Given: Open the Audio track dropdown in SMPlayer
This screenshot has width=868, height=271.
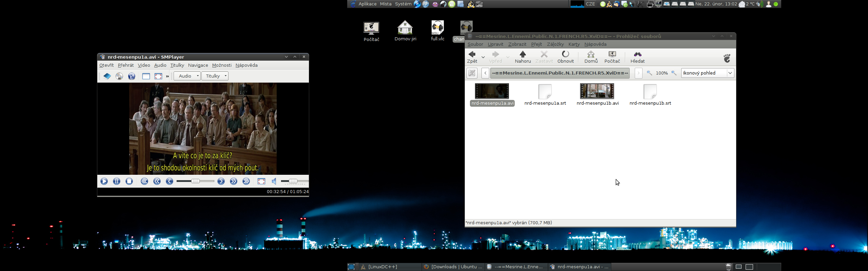Looking at the screenshot, I should 187,76.
